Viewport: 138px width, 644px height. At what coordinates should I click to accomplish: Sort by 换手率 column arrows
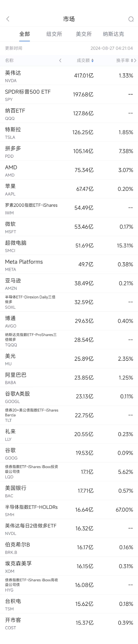coord(132,60)
